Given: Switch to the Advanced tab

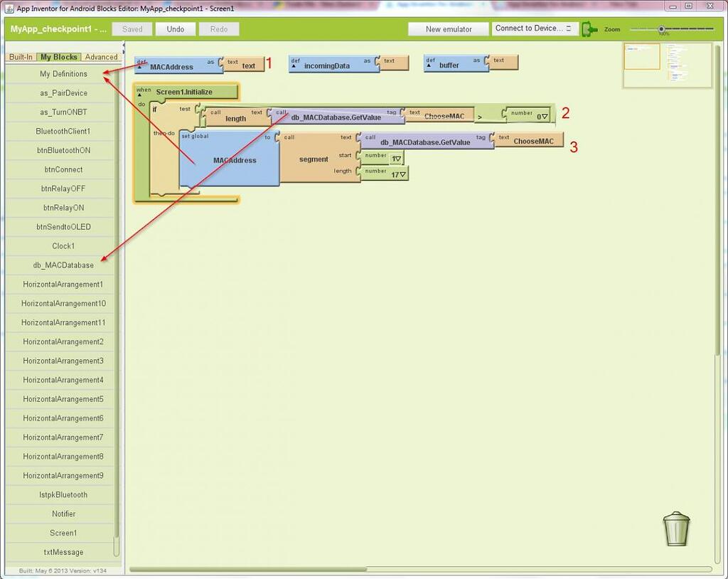Looking at the screenshot, I should [x=101, y=57].
